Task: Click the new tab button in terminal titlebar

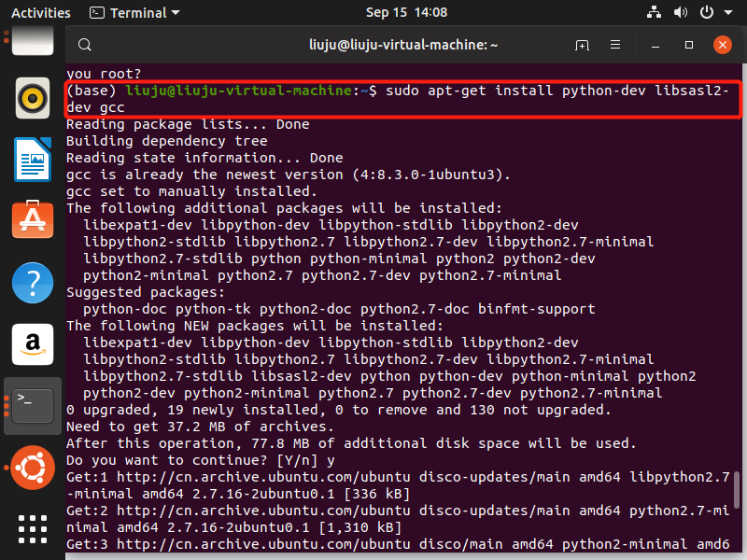Action: pyautogui.click(x=582, y=44)
